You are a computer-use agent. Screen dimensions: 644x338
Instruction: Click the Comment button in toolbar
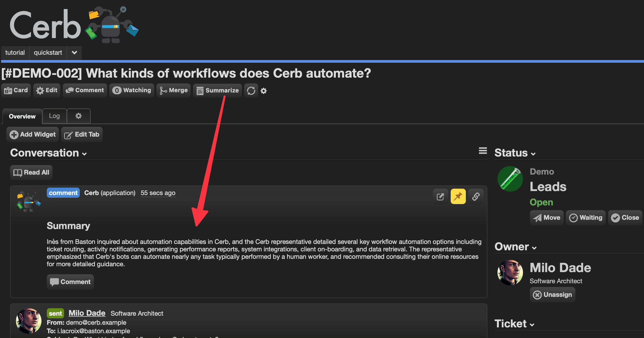click(x=85, y=90)
